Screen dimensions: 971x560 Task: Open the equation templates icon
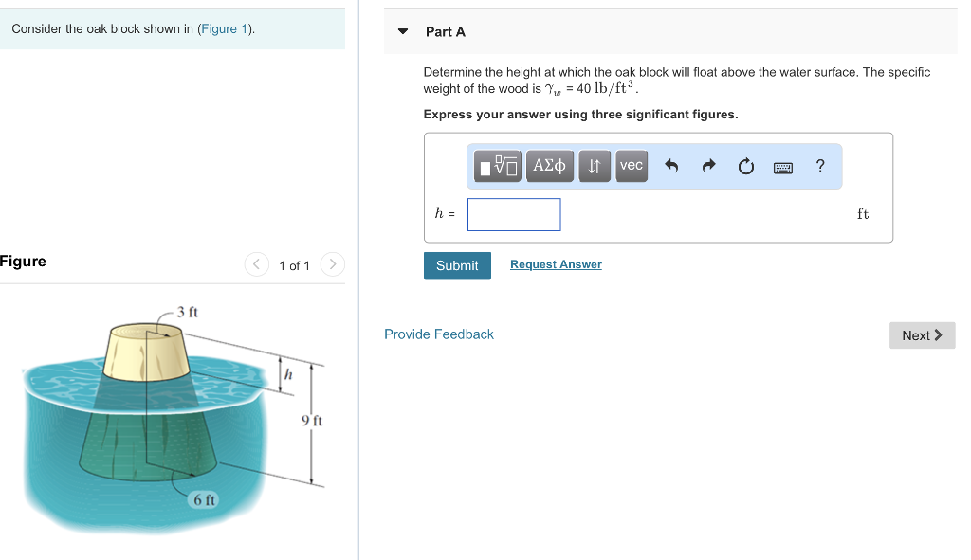pyautogui.click(x=497, y=166)
